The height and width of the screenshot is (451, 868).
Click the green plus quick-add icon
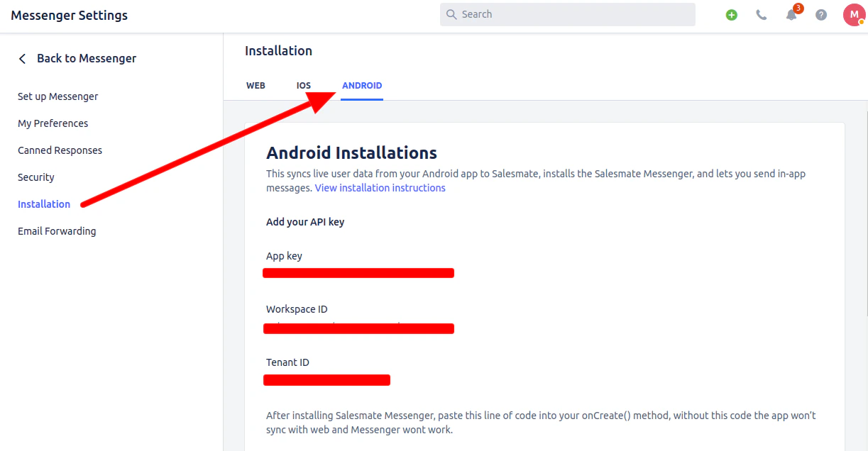tap(732, 15)
